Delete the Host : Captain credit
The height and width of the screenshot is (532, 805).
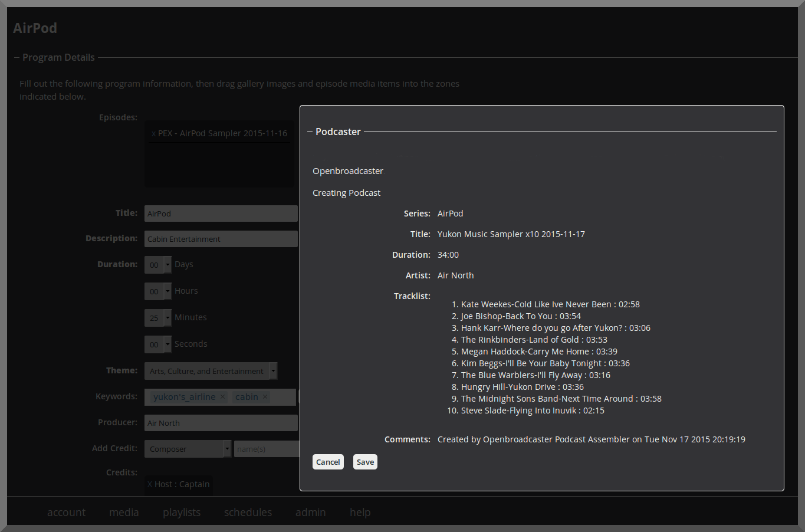pos(150,484)
